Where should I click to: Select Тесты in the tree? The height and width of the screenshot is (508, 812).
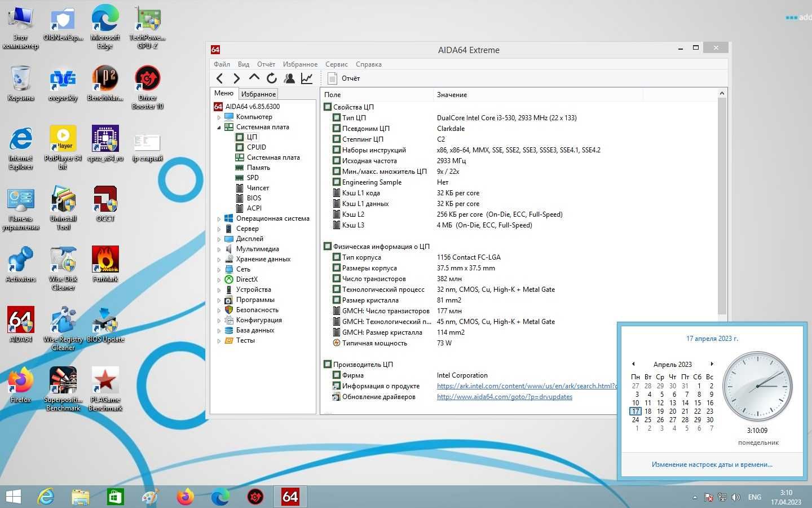[245, 341]
